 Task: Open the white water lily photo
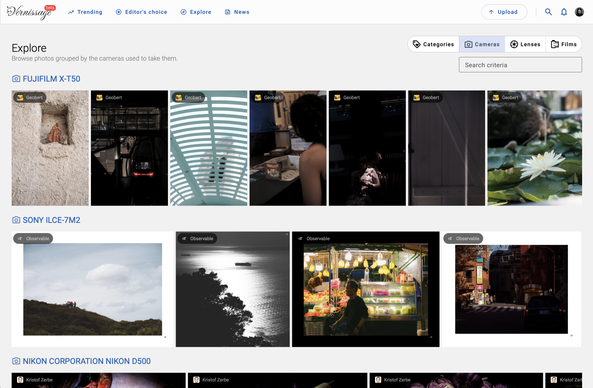tap(534, 148)
